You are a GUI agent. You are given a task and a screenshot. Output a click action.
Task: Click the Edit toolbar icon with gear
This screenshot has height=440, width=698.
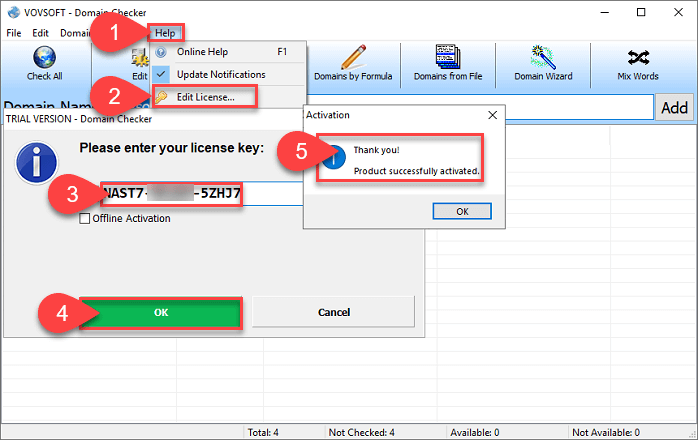pyautogui.click(x=140, y=58)
